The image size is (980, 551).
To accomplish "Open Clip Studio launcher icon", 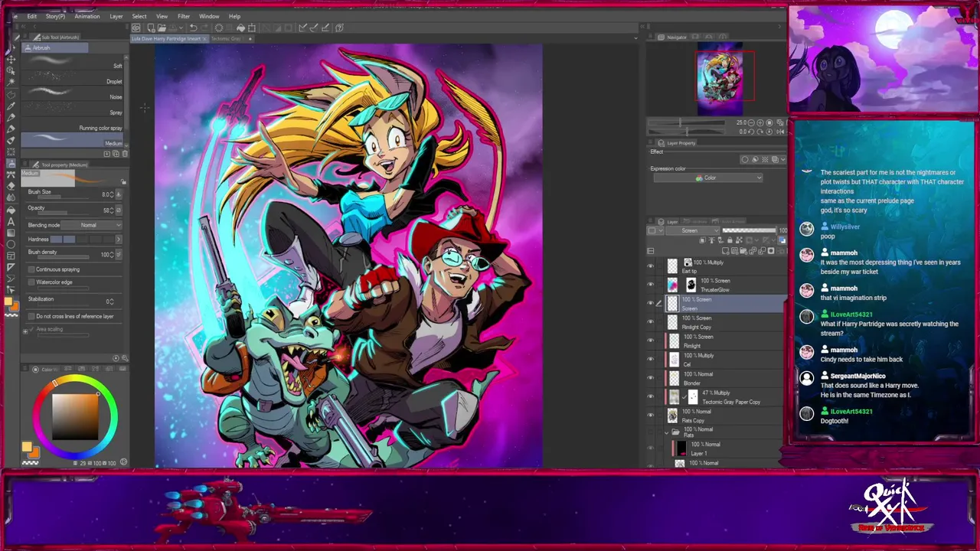I will click(x=136, y=28).
